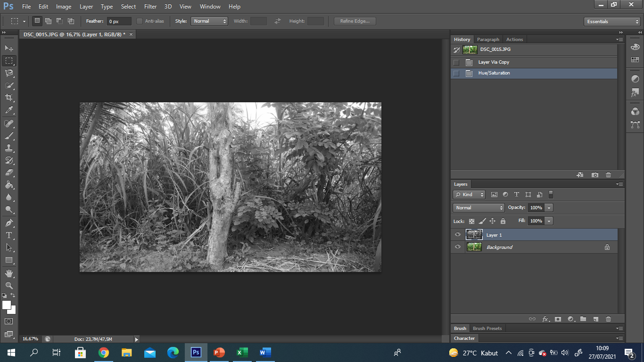This screenshot has height=362, width=644.
Task: Select the Move tool
Action: coord(9,48)
